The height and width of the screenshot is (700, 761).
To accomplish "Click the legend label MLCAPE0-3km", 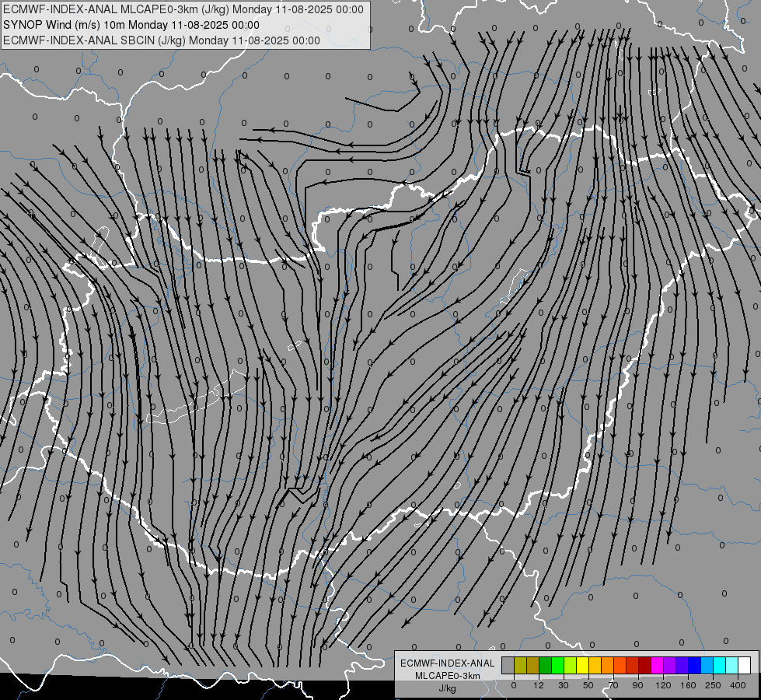I will pyautogui.click(x=448, y=676).
